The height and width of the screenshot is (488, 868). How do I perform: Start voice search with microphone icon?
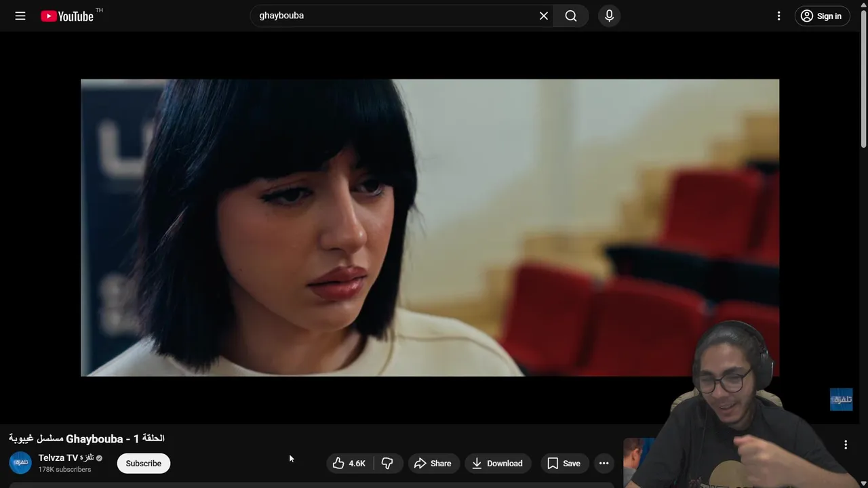click(x=609, y=16)
